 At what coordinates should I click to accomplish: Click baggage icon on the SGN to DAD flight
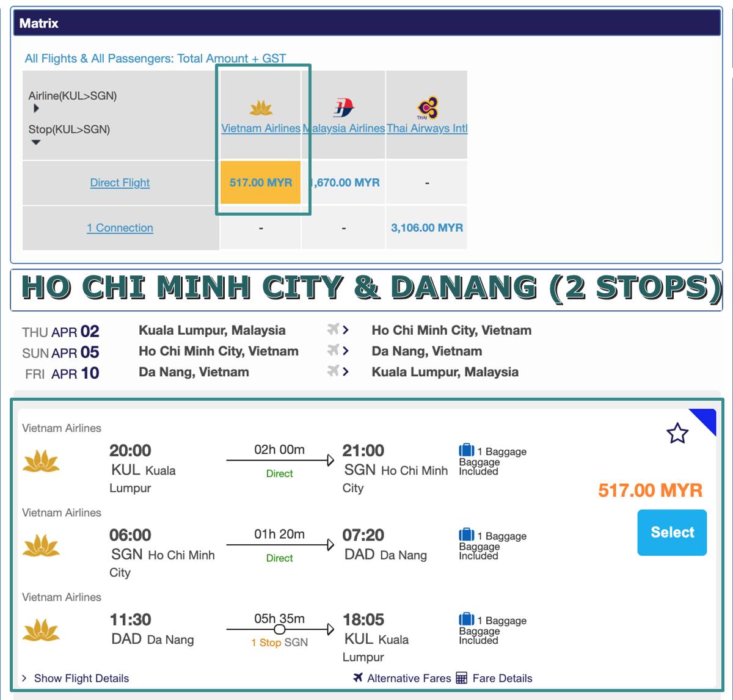pyautogui.click(x=467, y=535)
